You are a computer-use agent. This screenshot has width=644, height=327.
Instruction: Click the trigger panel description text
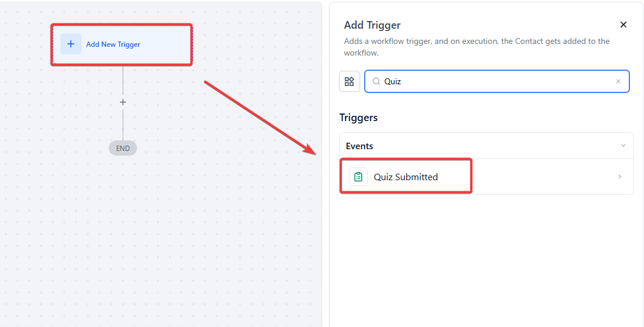pyautogui.click(x=477, y=47)
